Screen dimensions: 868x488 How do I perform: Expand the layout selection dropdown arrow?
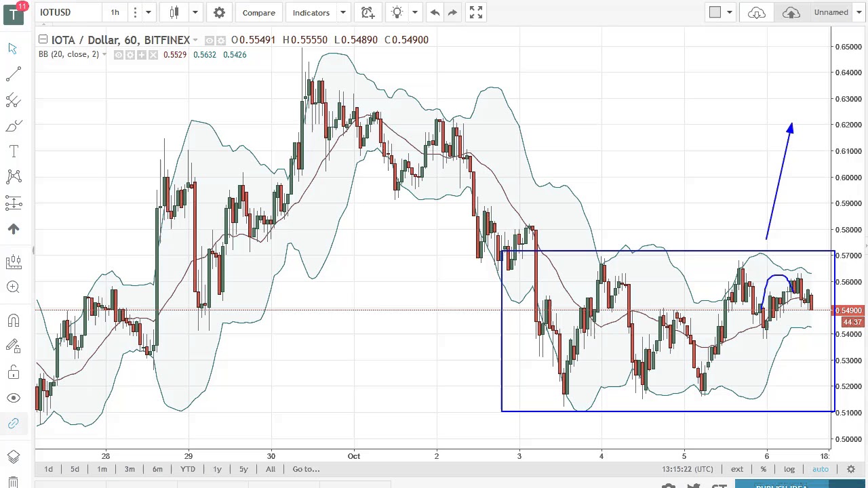[729, 12]
